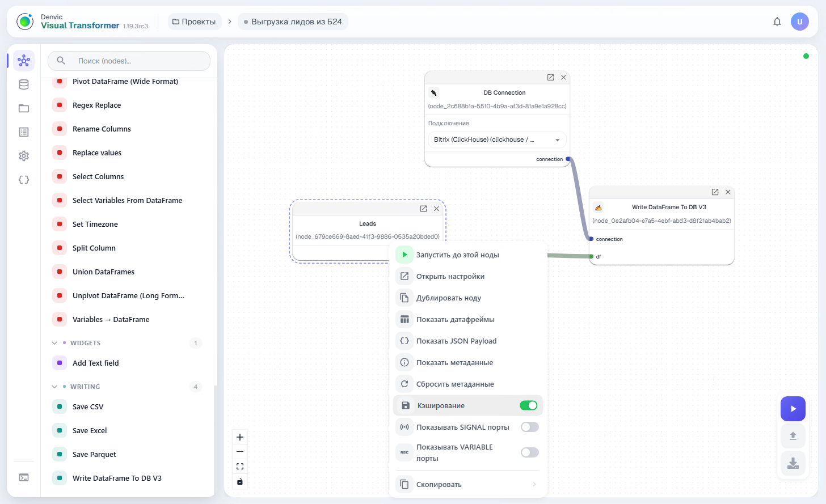826x504 pixels.
Task: Open the nodes graph sidebar icon
Action: click(x=24, y=60)
